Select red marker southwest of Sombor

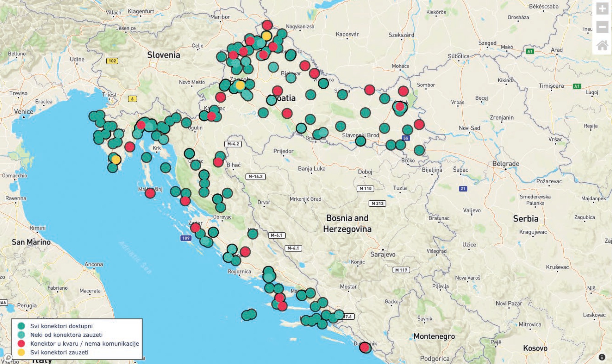point(403,91)
